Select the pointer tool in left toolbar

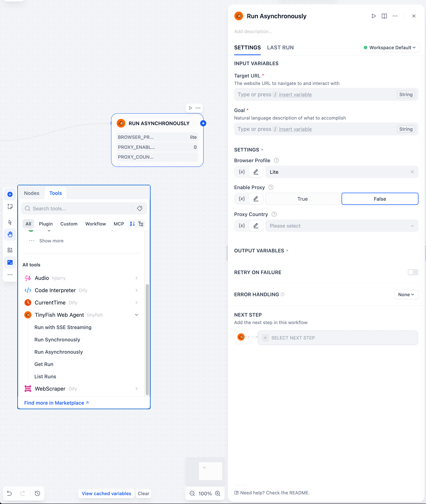(x=10, y=222)
